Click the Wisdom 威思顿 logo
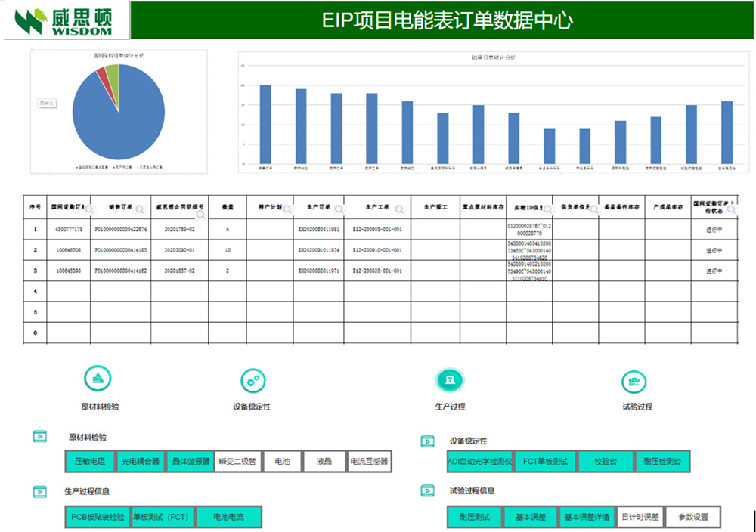 click(64, 22)
